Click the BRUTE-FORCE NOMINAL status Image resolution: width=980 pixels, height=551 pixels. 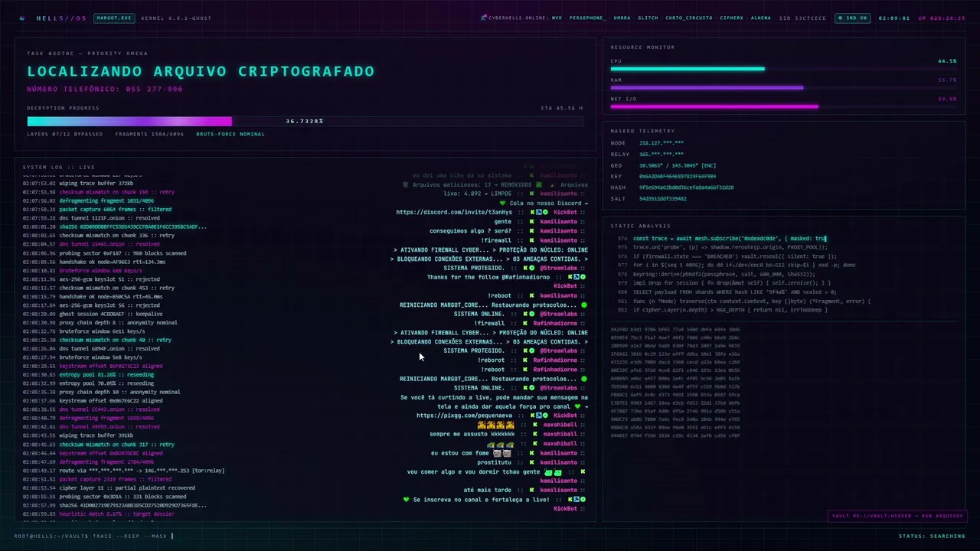pyautogui.click(x=230, y=134)
